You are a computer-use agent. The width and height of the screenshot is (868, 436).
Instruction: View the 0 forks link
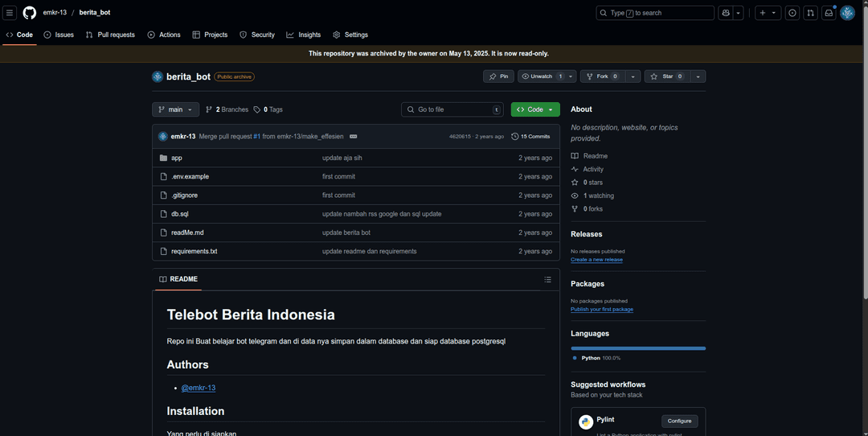[587, 209]
